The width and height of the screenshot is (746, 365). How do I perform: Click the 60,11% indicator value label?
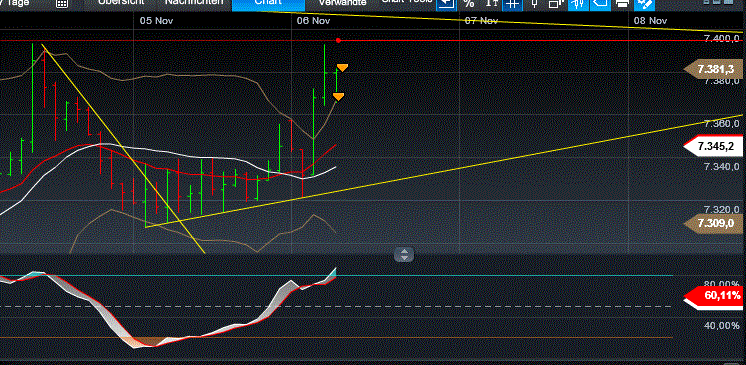pos(713,296)
